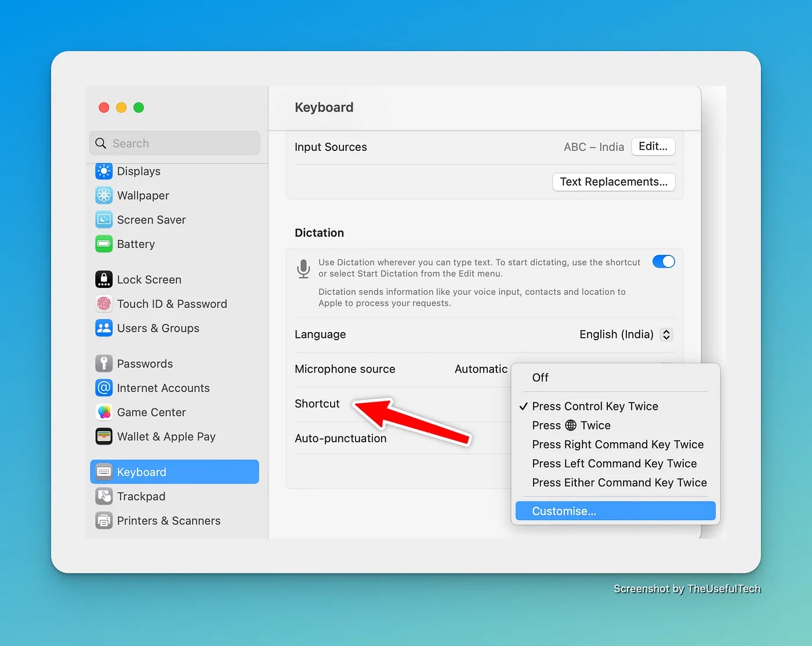Click the Trackpad icon
The image size is (812, 646).
click(x=104, y=496)
